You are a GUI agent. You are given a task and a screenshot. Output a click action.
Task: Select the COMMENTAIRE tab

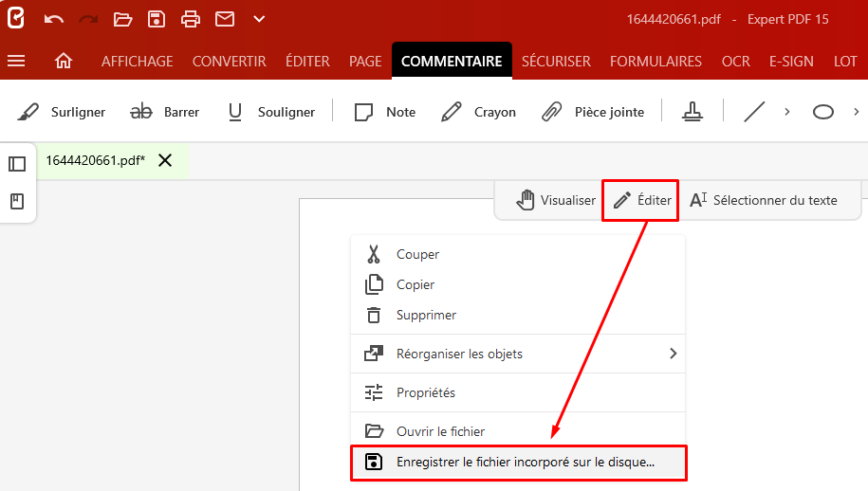pos(452,61)
